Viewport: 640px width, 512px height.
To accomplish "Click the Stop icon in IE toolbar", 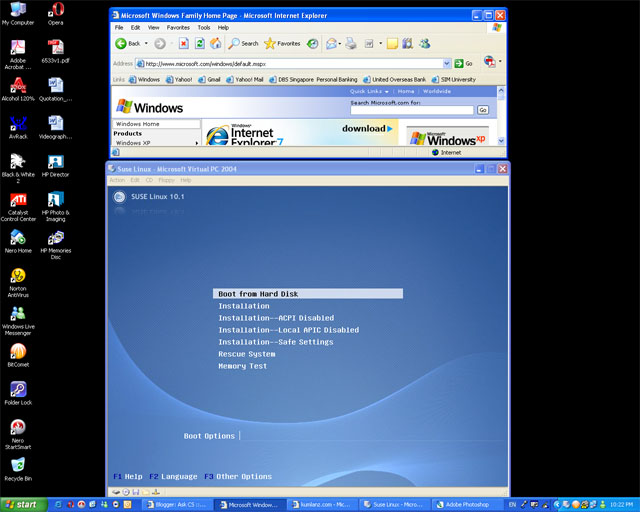I will pyautogui.click(x=184, y=43).
